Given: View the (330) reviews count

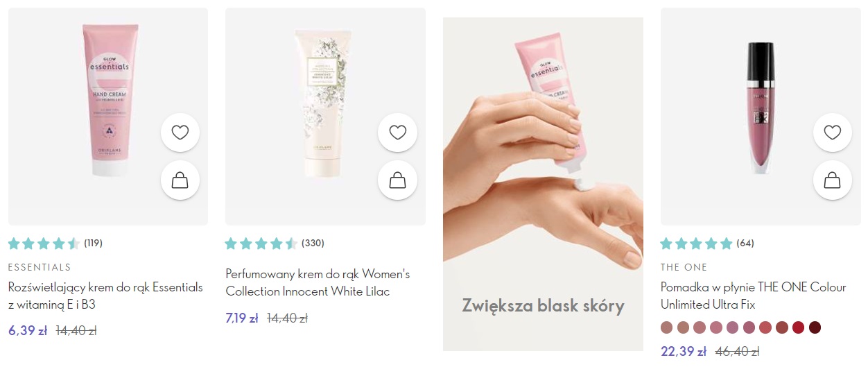Looking at the screenshot, I should tap(313, 244).
